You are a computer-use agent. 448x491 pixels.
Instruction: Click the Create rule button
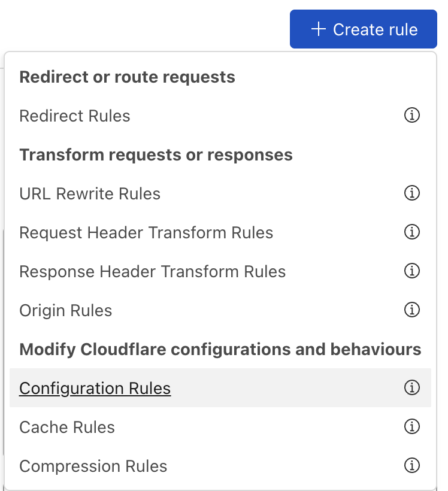(x=363, y=29)
